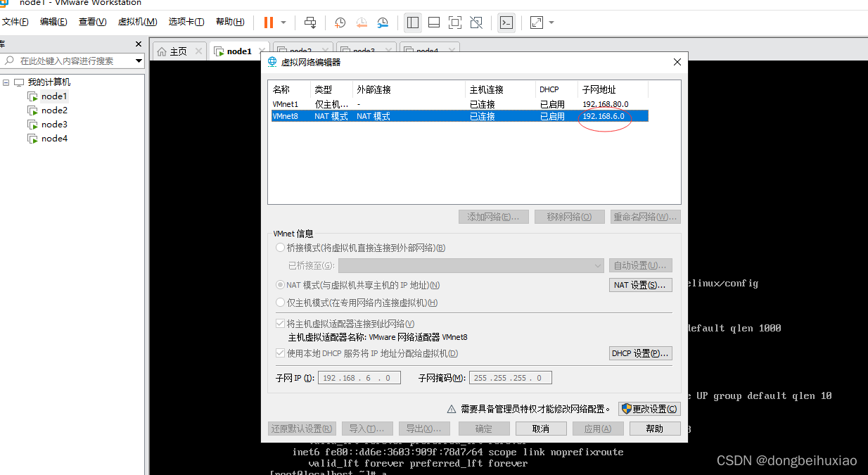Click the Revert to snapshot icon

pyautogui.click(x=362, y=23)
